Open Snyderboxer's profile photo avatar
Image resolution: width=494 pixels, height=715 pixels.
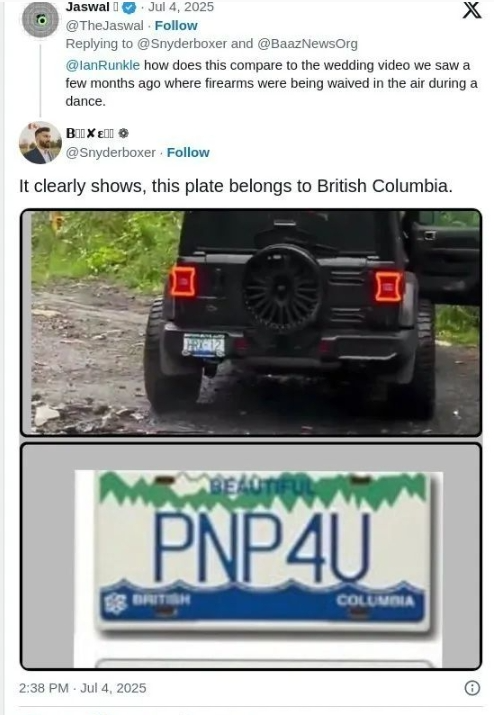(40, 143)
